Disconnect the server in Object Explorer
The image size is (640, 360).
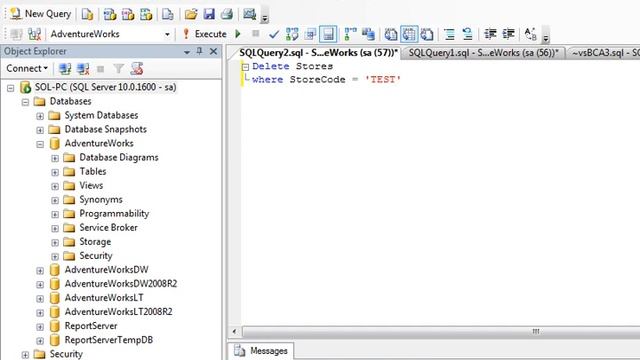click(83, 69)
